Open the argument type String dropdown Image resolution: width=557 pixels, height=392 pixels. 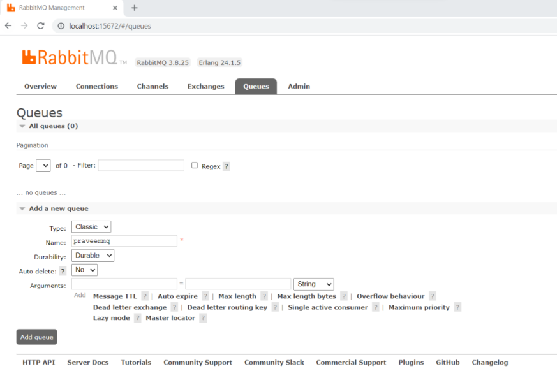(314, 284)
